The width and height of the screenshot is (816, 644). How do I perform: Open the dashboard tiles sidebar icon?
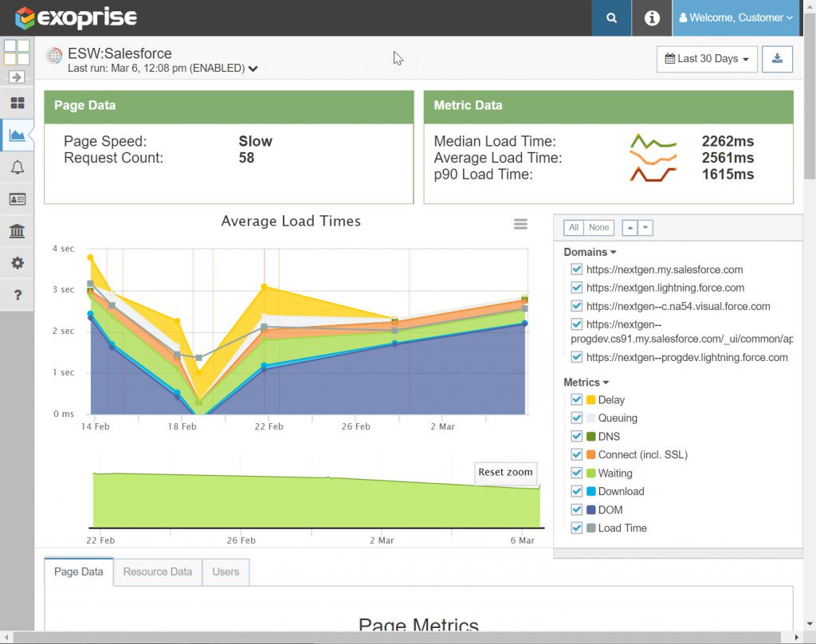[x=18, y=103]
